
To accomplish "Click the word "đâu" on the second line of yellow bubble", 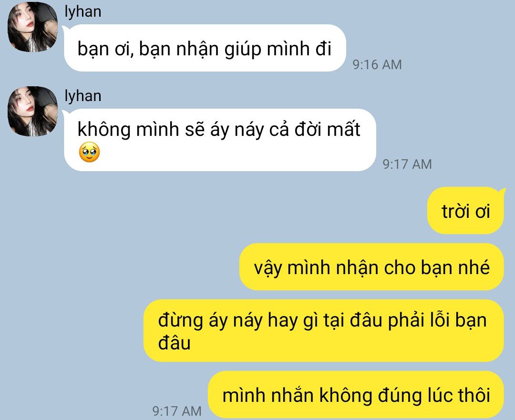I will (175, 343).
